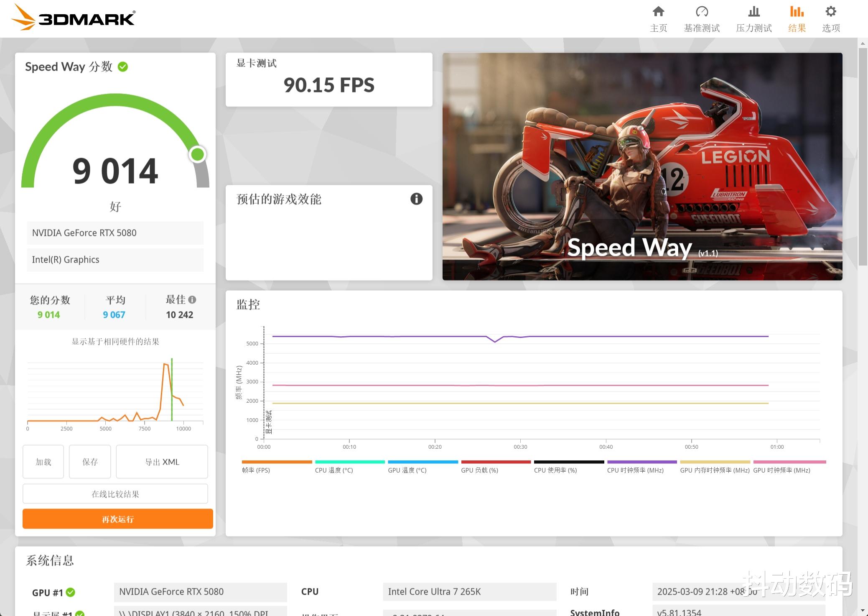Click 在线比较结果 compare online button
The image size is (868, 616).
115,494
